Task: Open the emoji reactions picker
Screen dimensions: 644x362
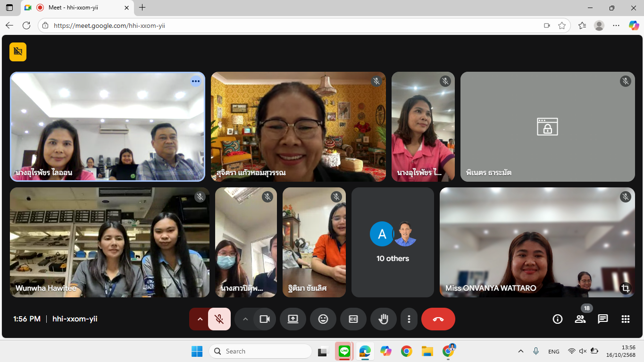Action: pyautogui.click(x=323, y=319)
